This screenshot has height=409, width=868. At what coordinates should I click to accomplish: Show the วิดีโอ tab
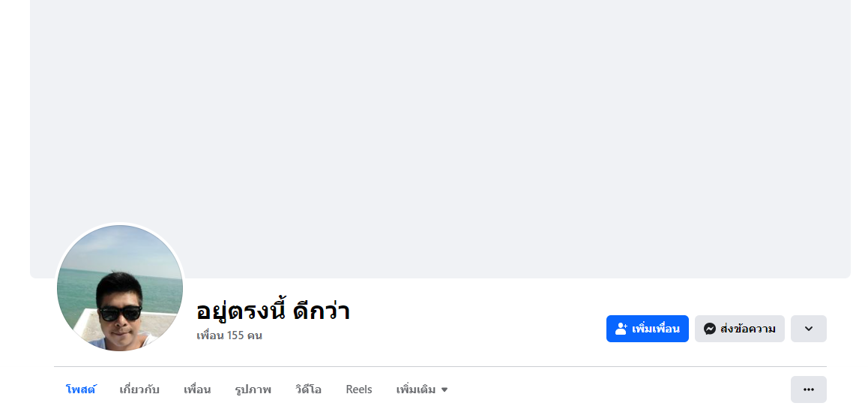click(308, 389)
